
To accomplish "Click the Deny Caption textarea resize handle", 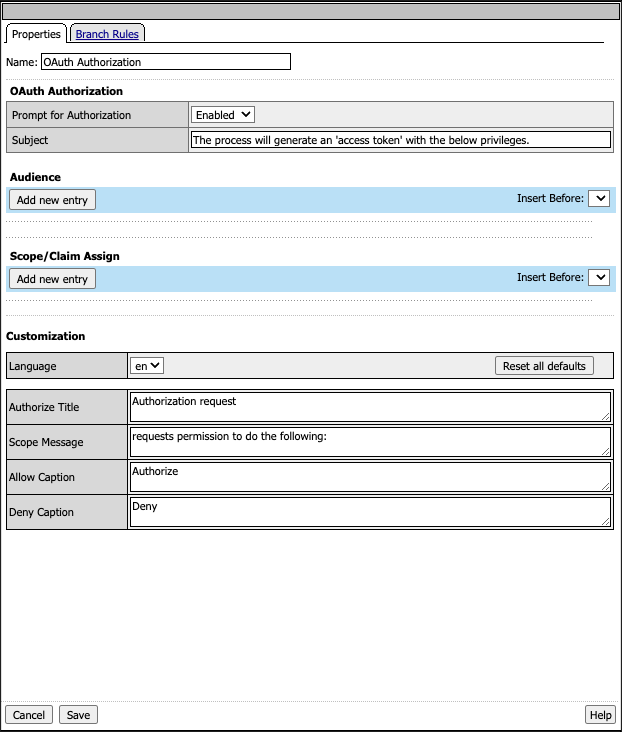I will [x=606, y=522].
